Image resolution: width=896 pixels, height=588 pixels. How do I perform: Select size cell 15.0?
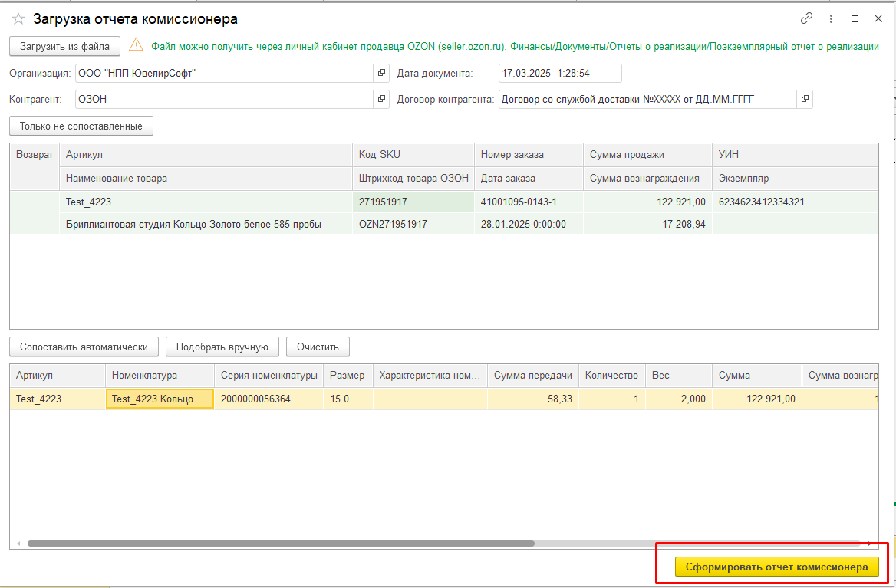(348, 399)
